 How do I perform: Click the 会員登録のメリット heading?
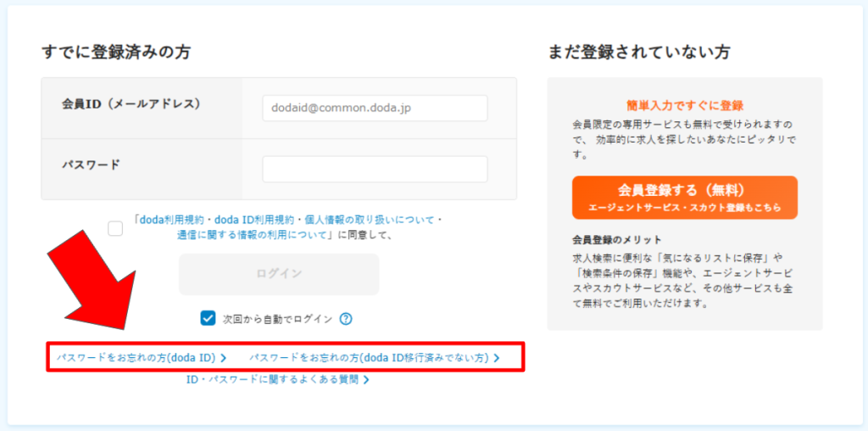617,240
